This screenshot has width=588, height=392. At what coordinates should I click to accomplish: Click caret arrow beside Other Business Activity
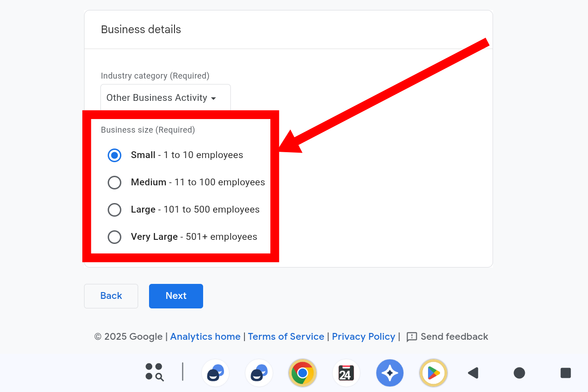pos(214,99)
